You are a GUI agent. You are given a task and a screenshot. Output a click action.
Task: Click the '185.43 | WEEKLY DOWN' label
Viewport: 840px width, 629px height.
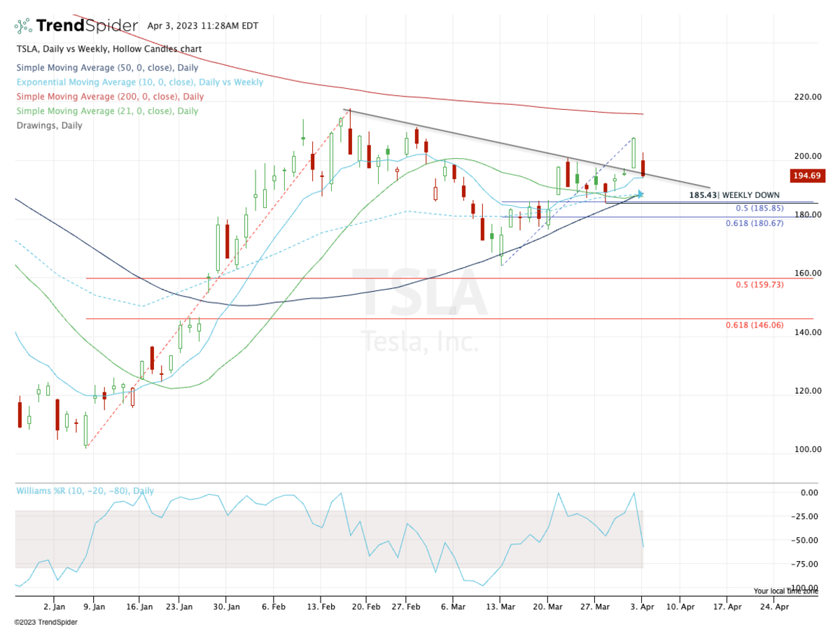click(734, 195)
